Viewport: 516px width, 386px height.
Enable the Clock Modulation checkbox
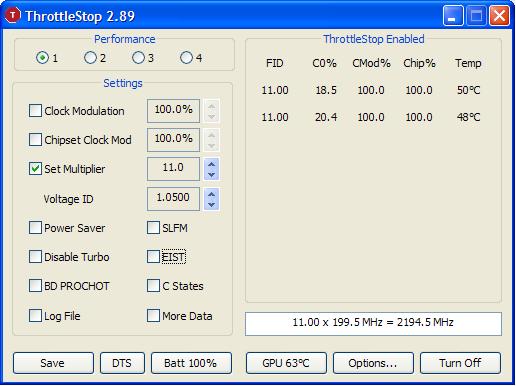pos(35,111)
